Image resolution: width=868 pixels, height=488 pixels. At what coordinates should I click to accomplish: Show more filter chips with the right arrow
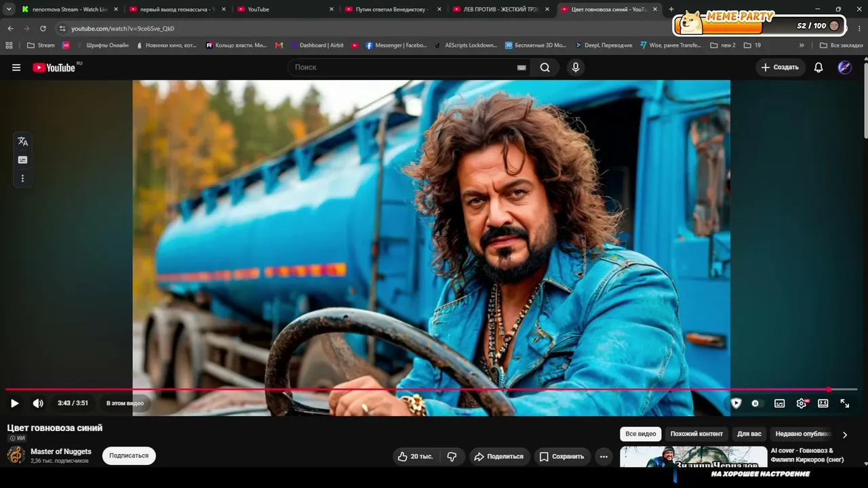point(845,434)
